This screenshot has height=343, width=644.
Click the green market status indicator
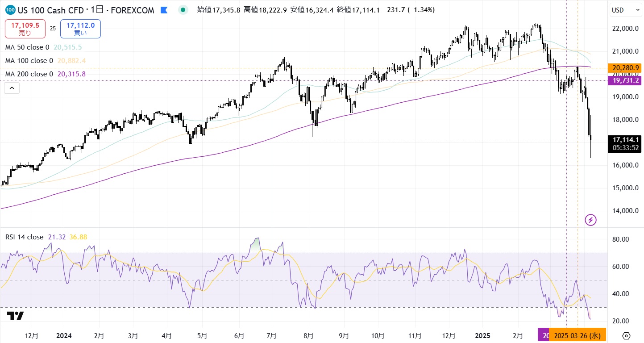click(x=183, y=10)
